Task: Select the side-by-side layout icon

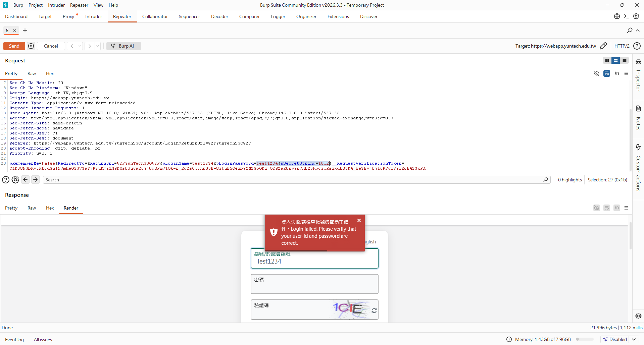Action: pos(607,60)
